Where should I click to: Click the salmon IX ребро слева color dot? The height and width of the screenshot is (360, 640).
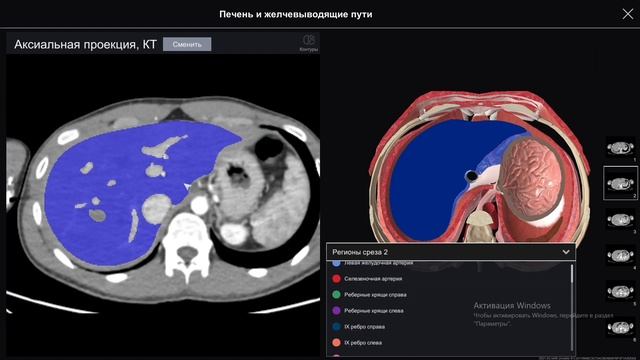[336, 342]
